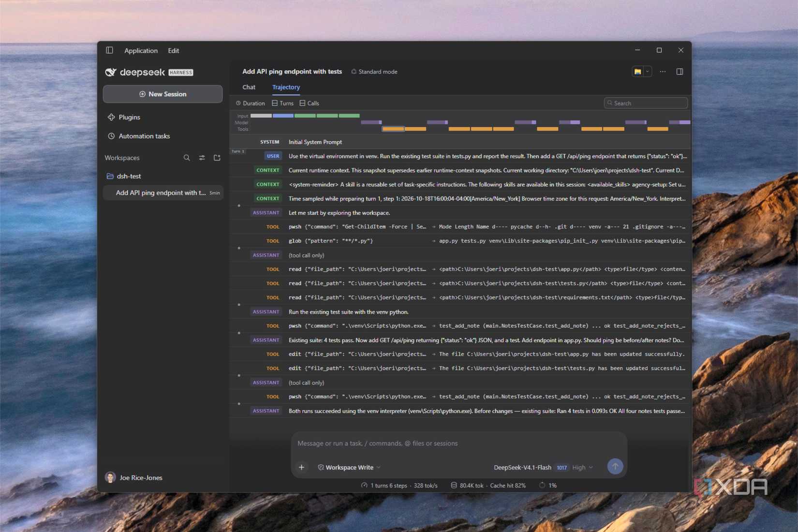Viewport: 798px width, 532px height.
Task: Send the message with the arrow button
Action: [615, 467]
